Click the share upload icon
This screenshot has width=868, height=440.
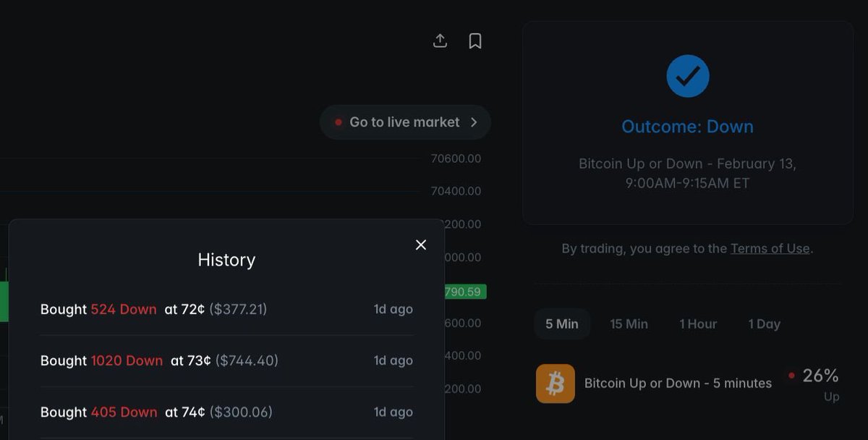440,41
